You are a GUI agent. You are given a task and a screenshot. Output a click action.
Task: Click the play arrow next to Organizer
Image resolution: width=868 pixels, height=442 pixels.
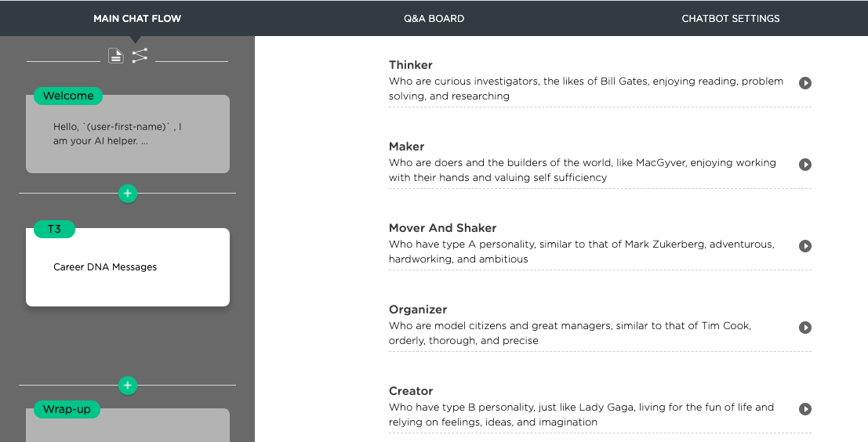[805, 328]
